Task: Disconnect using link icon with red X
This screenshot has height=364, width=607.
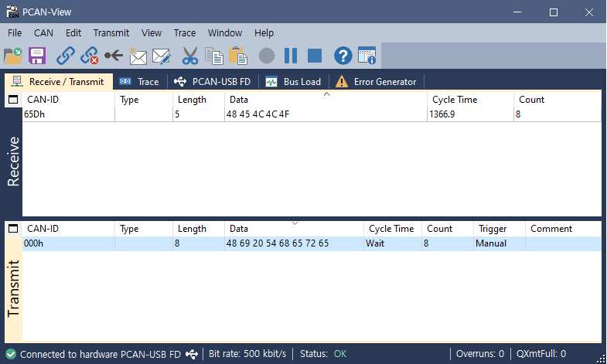Action: pos(90,56)
